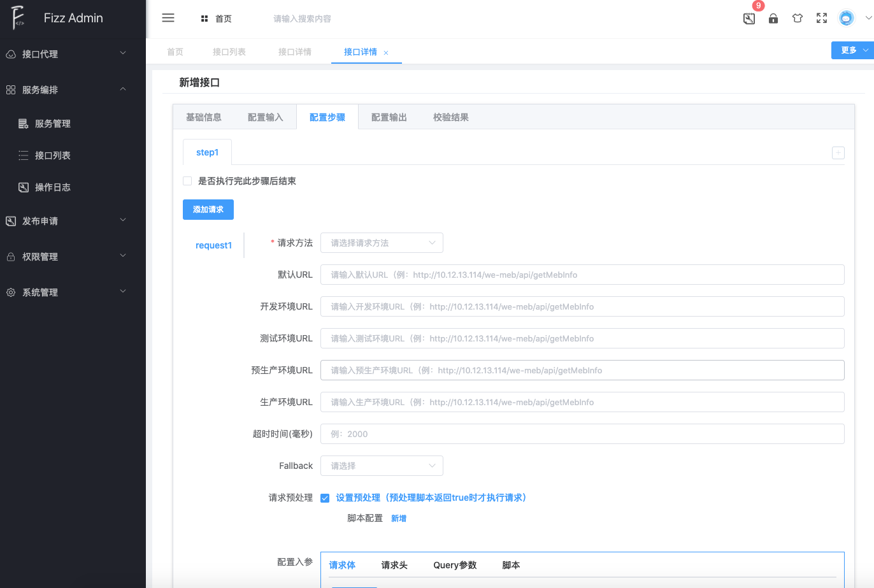Toggle fullscreen mode icon

click(822, 18)
